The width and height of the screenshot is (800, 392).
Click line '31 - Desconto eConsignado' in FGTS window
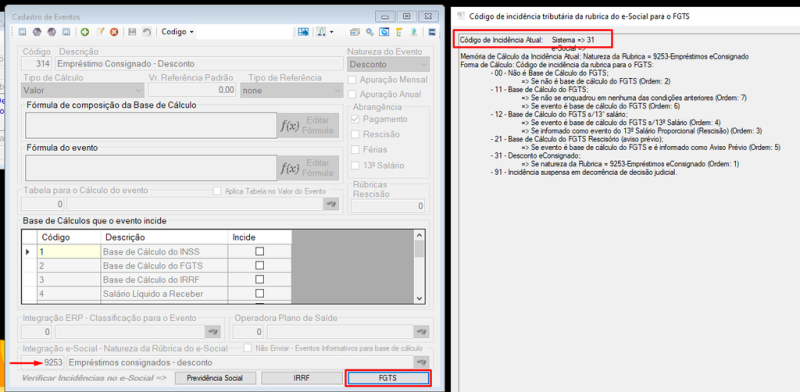pyautogui.click(x=535, y=156)
